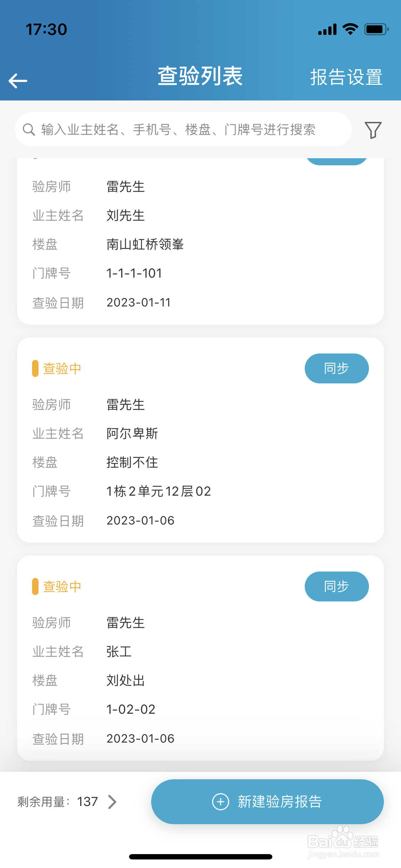Tap the back arrow icon
The height and width of the screenshot is (868, 401).
click(18, 81)
